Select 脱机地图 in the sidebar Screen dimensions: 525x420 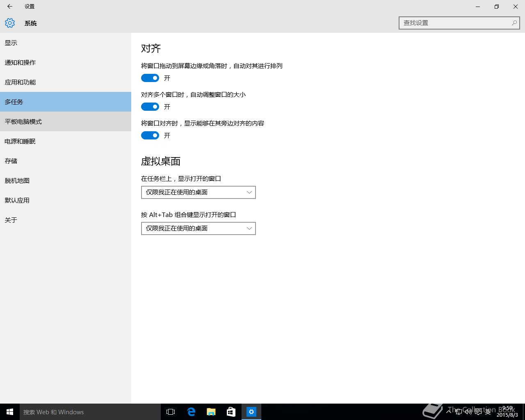(66, 180)
